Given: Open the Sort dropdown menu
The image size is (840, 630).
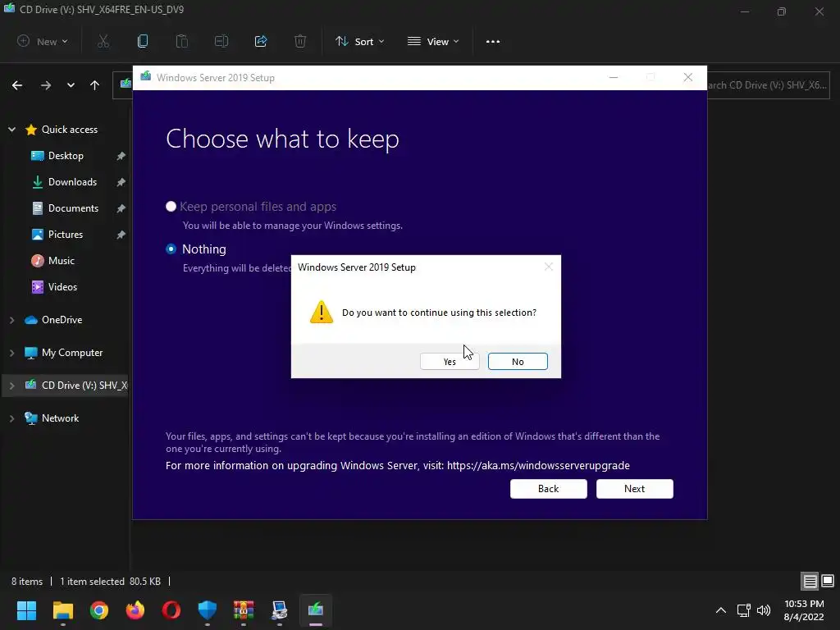Looking at the screenshot, I should [359, 41].
